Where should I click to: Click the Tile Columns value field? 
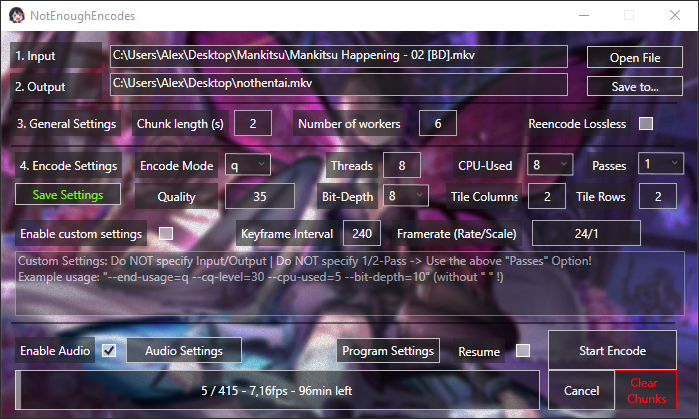[547, 196]
